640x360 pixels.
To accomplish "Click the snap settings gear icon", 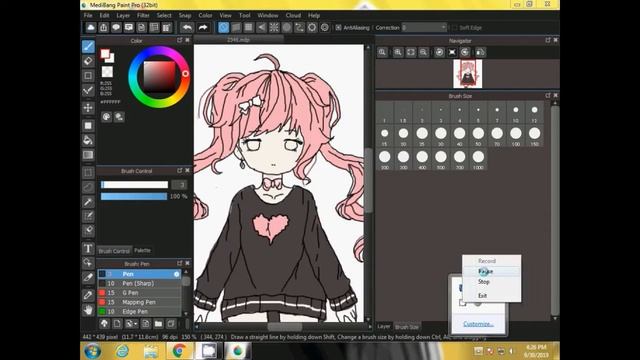I will (312, 28).
